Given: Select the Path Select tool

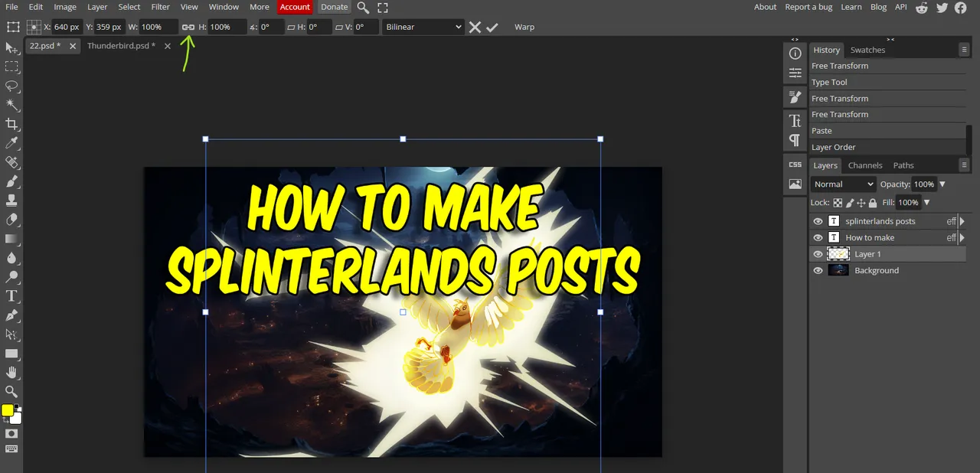Looking at the screenshot, I should coord(11,334).
